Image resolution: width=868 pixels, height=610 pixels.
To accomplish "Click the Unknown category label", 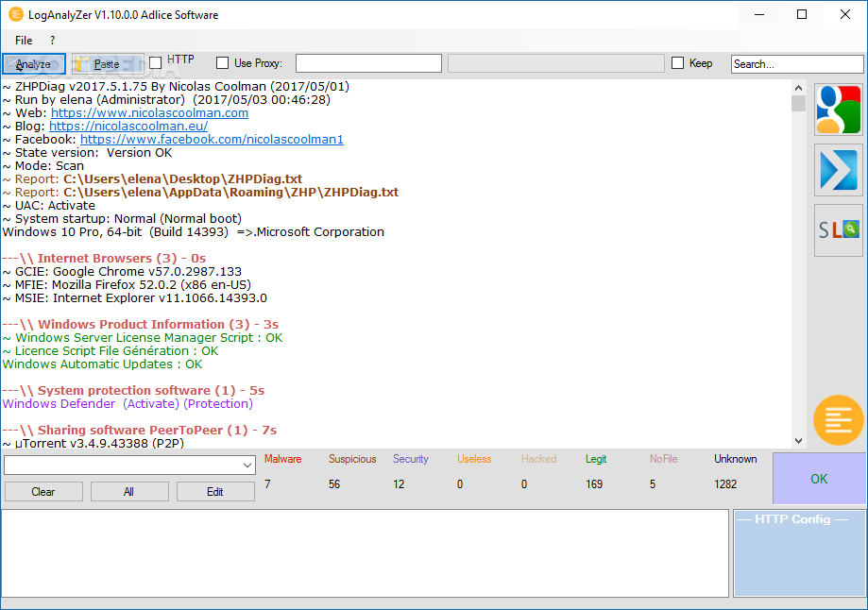I will 735,459.
